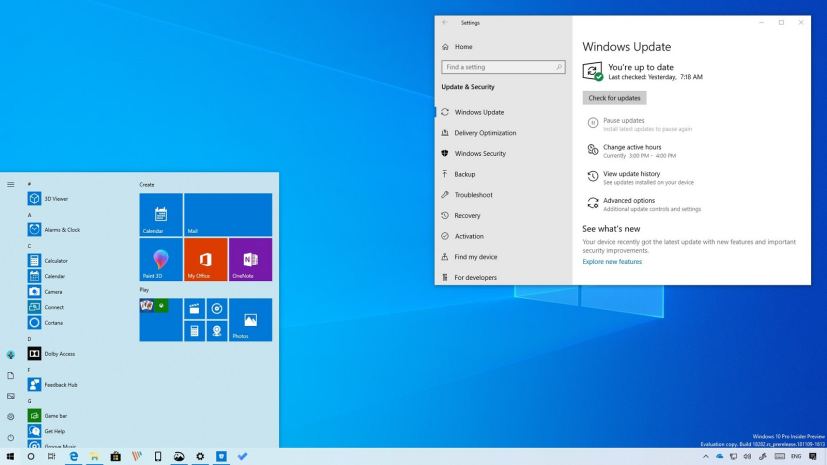Click the Power button in Start menu
827x465 pixels.
point(11,438)
